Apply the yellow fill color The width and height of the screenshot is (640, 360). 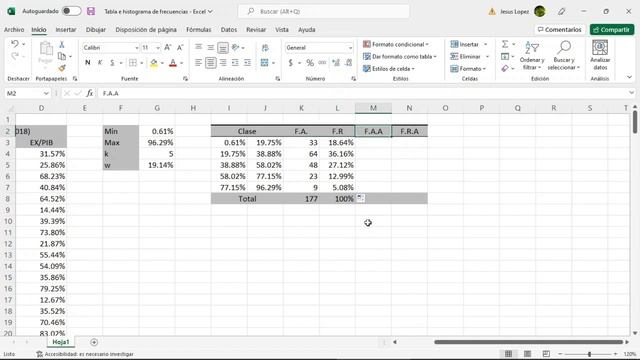154,63
